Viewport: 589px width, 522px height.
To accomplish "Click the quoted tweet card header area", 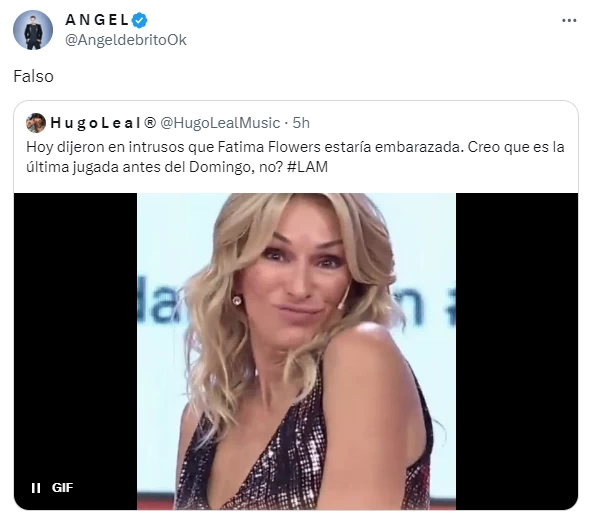I will pyautogui.click(x=168, y=123).
